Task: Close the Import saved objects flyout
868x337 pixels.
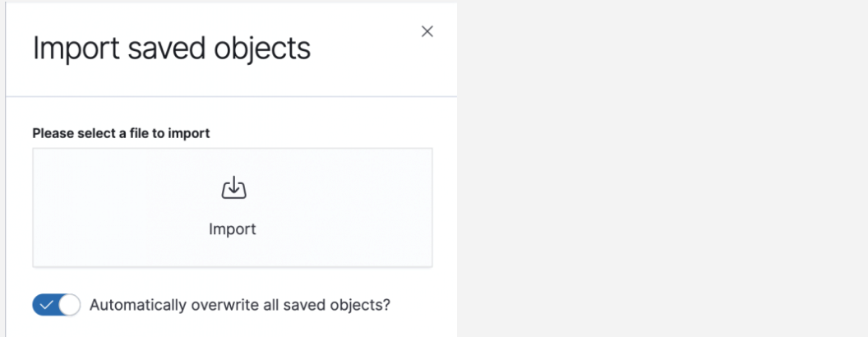Action: [x=427, y=31]
